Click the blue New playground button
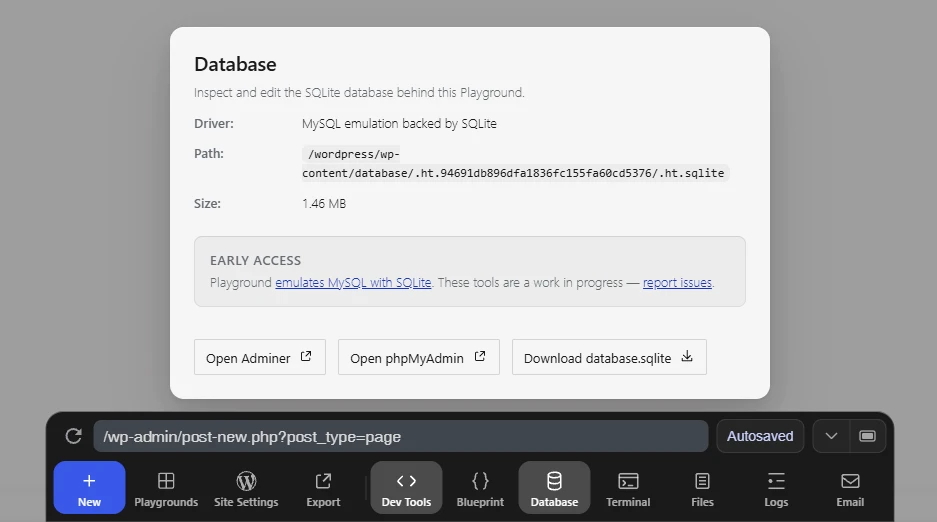The image size is (937, 522). [89, 487]
